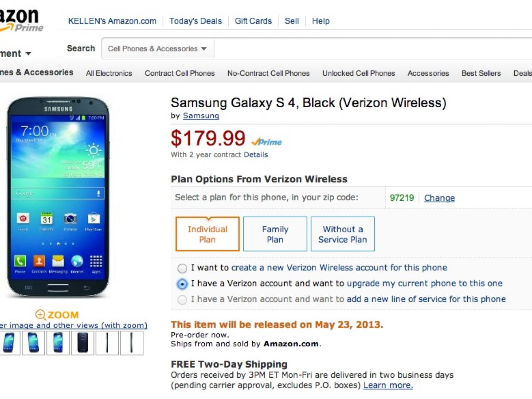Click the Prime badge beside the price
532x399 pixels.
point(266,142)
